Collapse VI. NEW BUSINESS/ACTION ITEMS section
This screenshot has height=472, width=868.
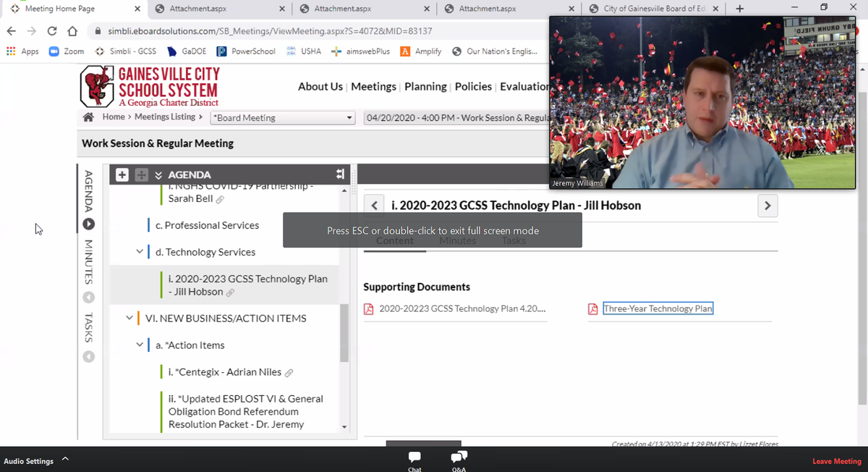(x=129, y=318)
